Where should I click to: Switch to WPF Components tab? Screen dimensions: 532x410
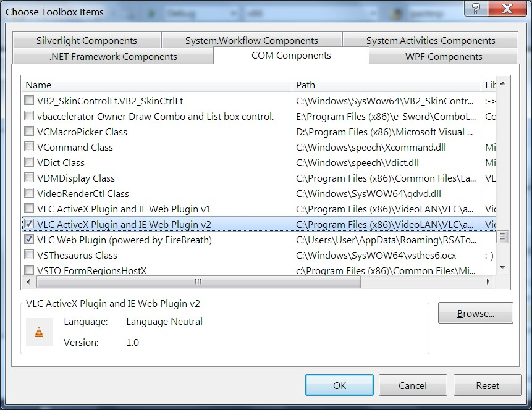pos(444,56)
